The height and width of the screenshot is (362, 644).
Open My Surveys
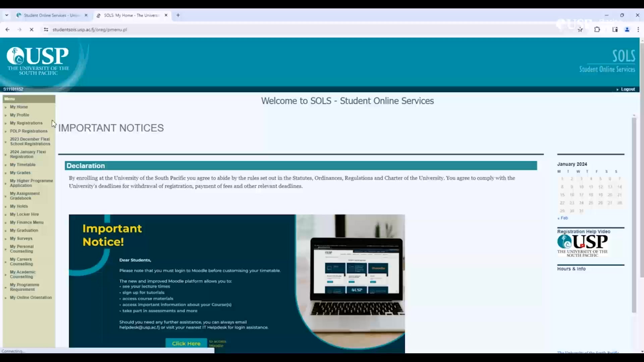(21, 238)
